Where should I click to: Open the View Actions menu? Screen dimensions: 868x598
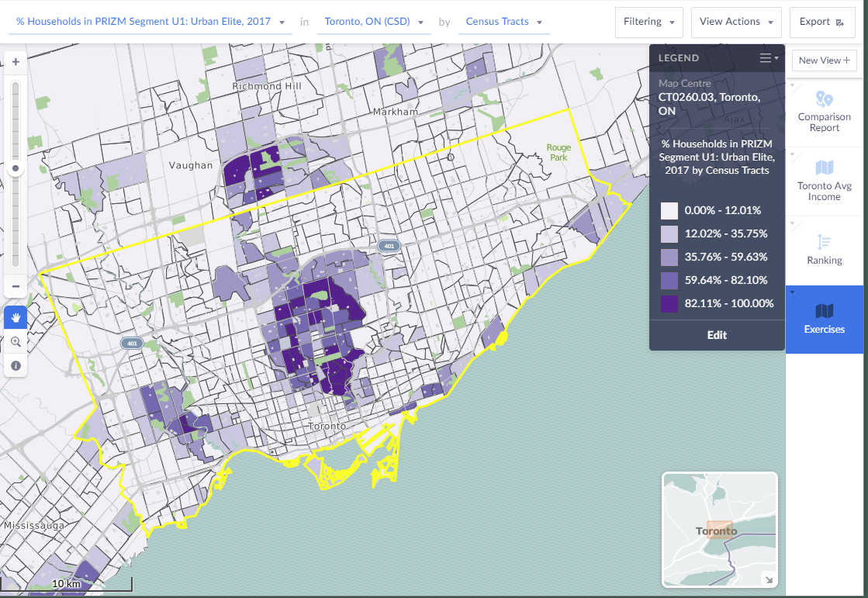pos(736,22)
